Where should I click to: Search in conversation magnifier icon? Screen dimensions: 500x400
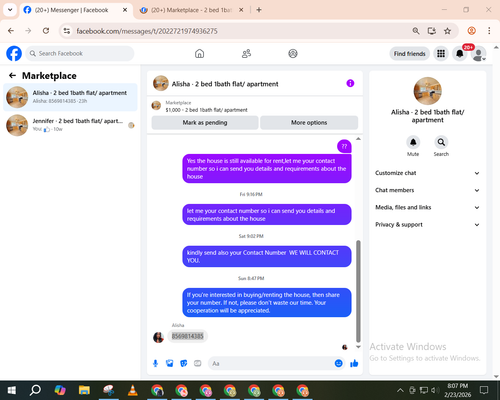(441, 143)
